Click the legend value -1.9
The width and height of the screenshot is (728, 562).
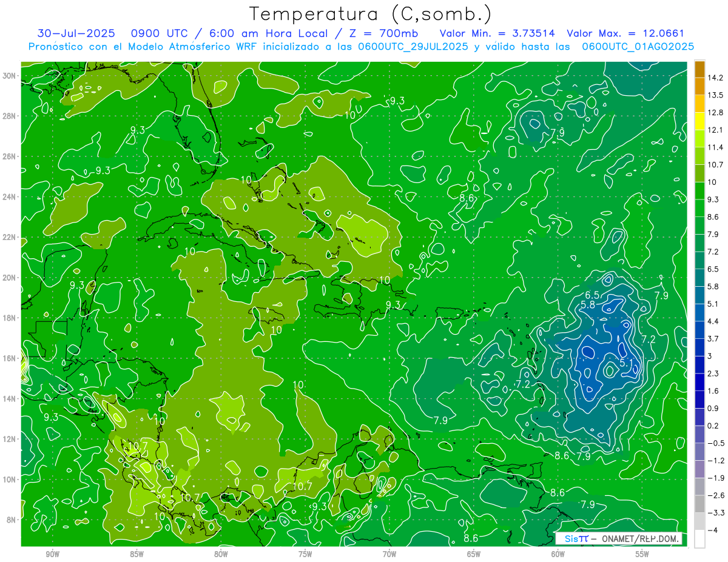coord(716,478)
